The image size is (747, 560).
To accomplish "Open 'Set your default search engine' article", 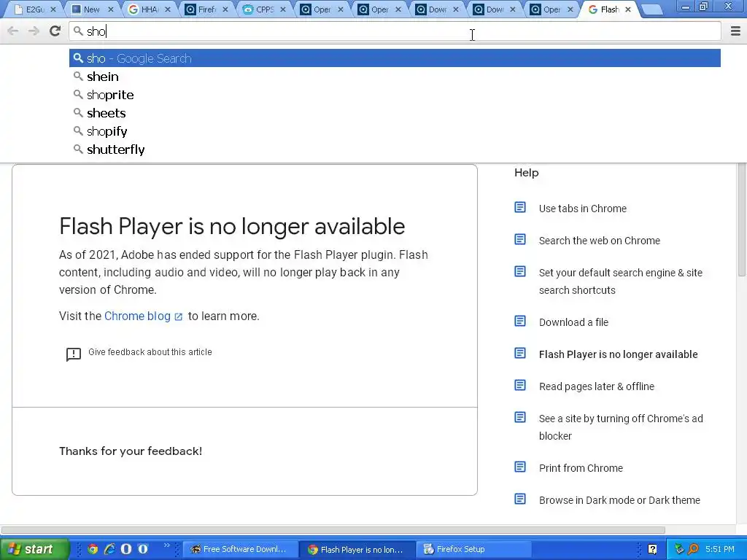I will pos(621,281).
